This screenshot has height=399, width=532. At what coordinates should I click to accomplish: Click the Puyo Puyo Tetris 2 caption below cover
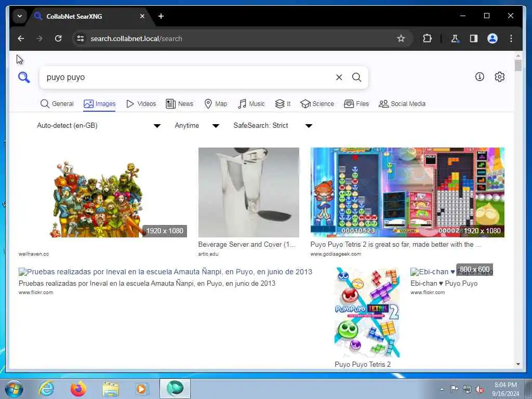tap(362, 364)
